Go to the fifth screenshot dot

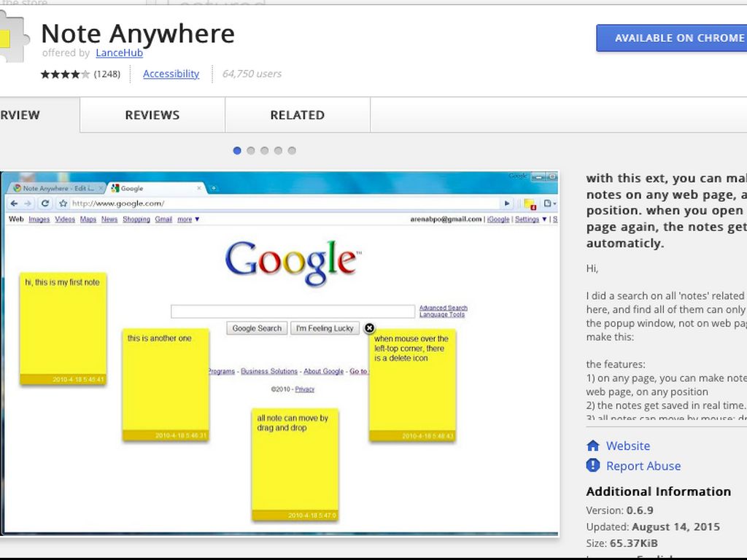point(292,151)
